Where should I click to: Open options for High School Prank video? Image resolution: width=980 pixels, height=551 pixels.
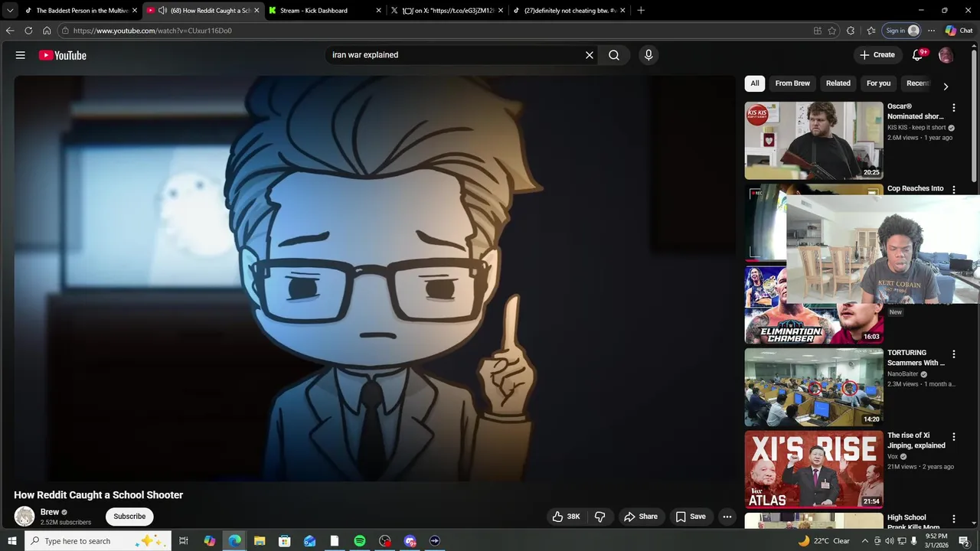(954, 519)
